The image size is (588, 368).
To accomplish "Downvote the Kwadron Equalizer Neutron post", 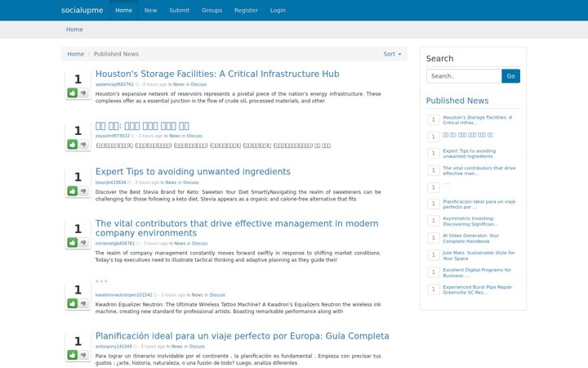I will click(83, 303).
